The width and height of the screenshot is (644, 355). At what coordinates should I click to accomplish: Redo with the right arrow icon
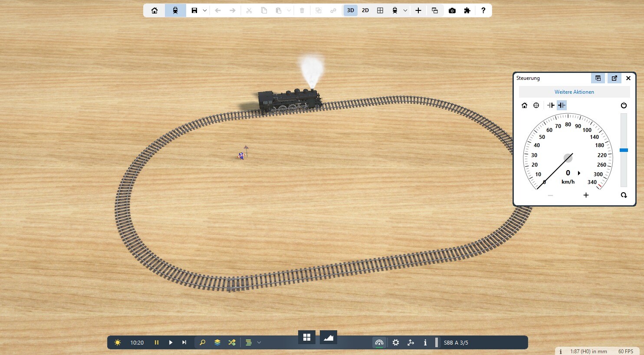(x=233, y=10)
